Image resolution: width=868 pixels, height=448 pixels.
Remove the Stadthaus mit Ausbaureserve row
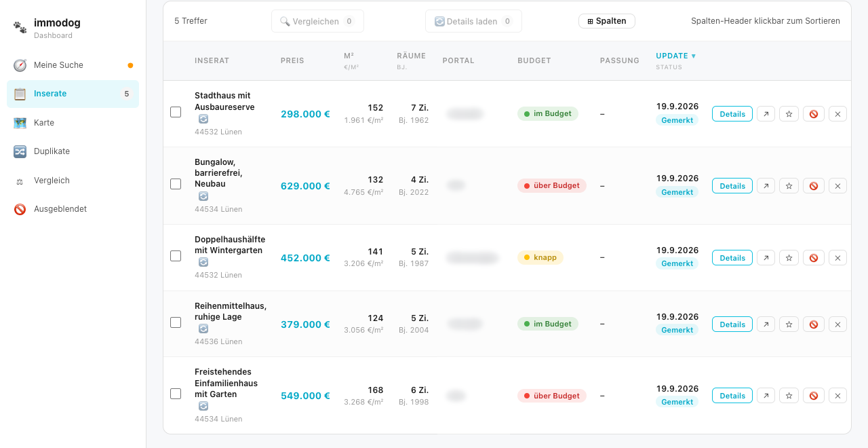pos(837,114)
